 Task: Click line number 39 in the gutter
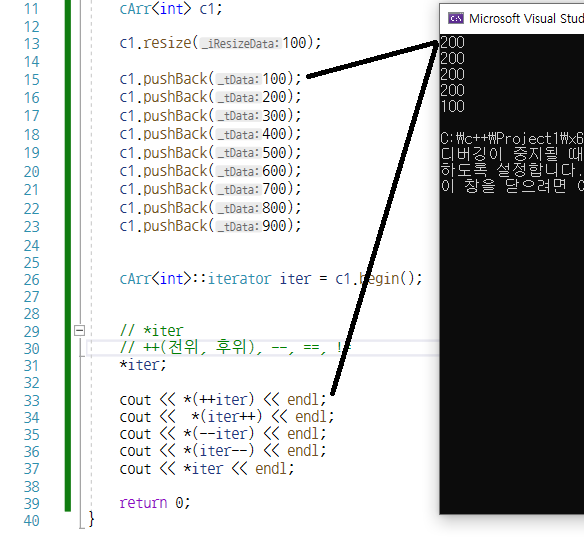32,504
